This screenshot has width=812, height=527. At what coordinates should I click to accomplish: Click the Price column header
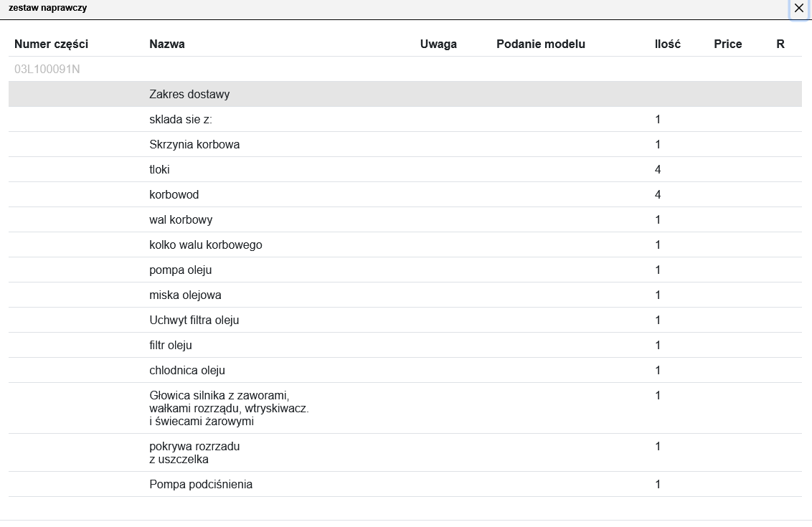(728, 44)
